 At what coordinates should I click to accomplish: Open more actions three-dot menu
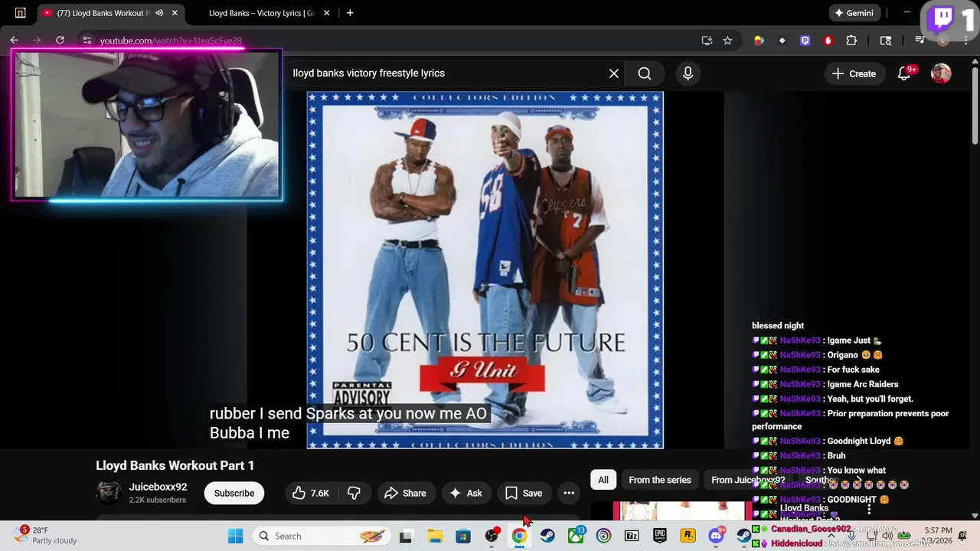pos(569,493)
